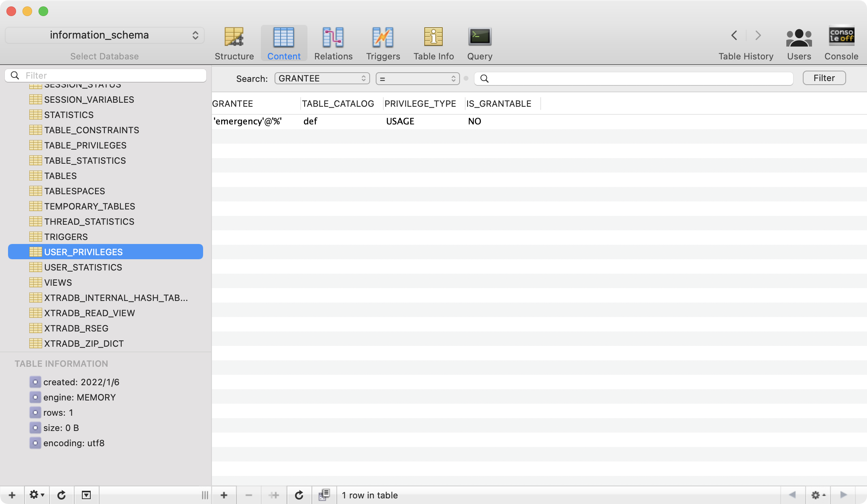Select the XTRADB_READ_VIEW table
The width and height of the screenshot is (867, 504).
(x=106, y=313)
